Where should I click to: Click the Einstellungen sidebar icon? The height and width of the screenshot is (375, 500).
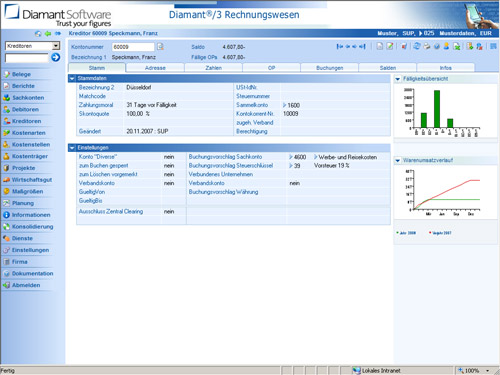[6, 250]
